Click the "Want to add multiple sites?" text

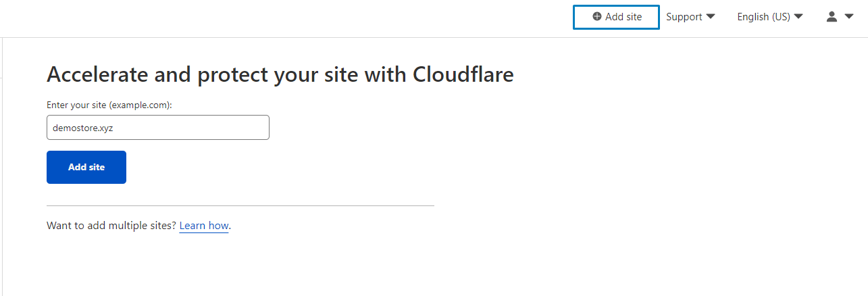pyautogui.click(x=111, y=226)
